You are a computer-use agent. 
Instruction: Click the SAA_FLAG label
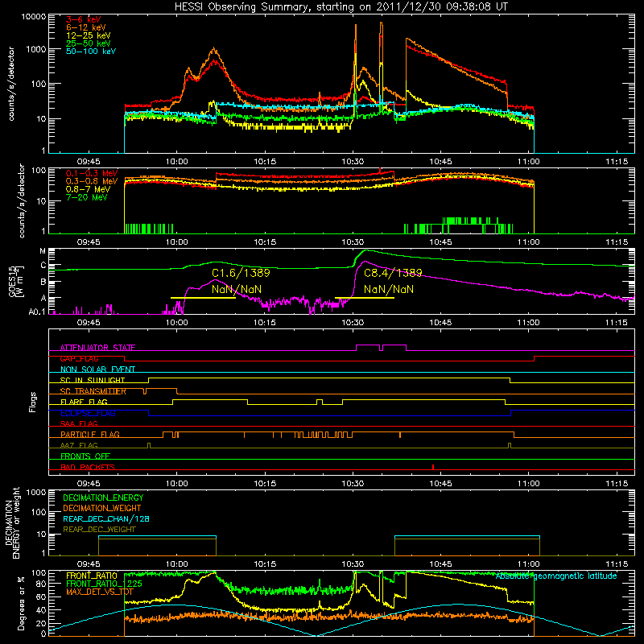(x=79, y=423)
